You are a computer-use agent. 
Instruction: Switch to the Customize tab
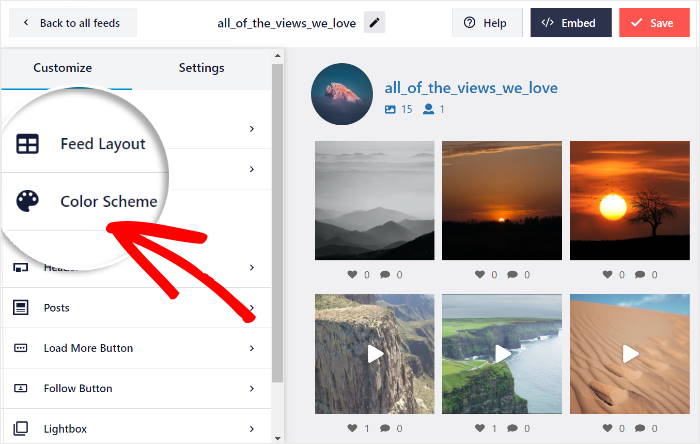[62, 68]
